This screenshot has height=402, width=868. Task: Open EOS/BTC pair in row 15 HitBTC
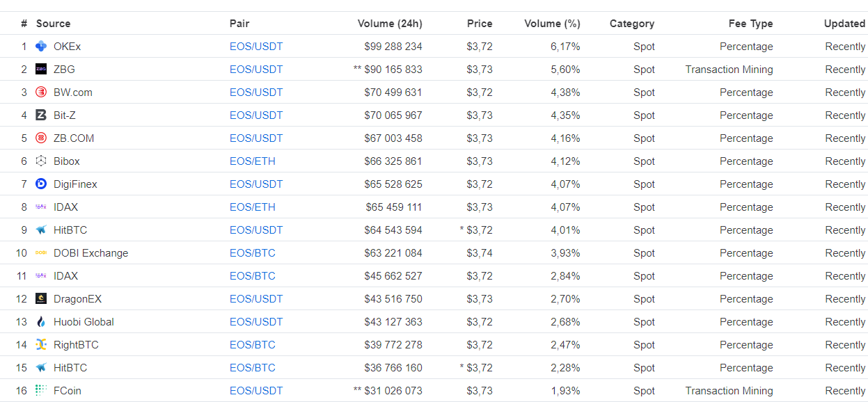pyautogui.click(x=253, y=368)
